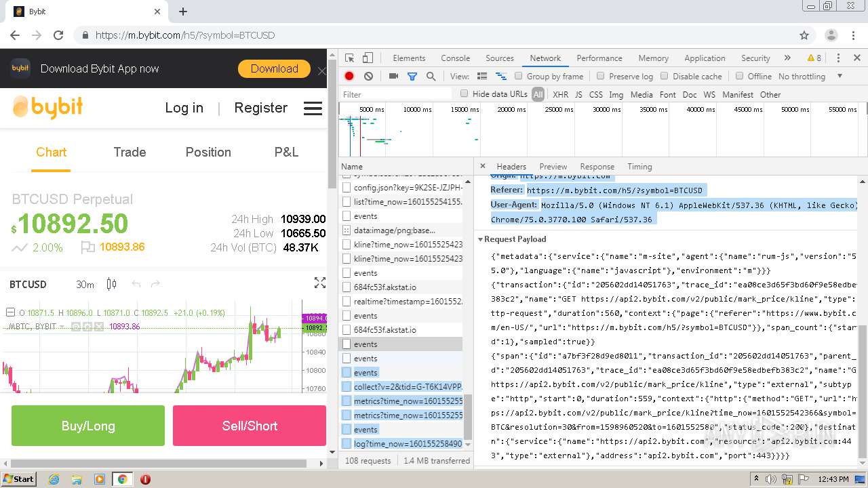Tick checkbox beside config.json request

(x=347, y=188)
